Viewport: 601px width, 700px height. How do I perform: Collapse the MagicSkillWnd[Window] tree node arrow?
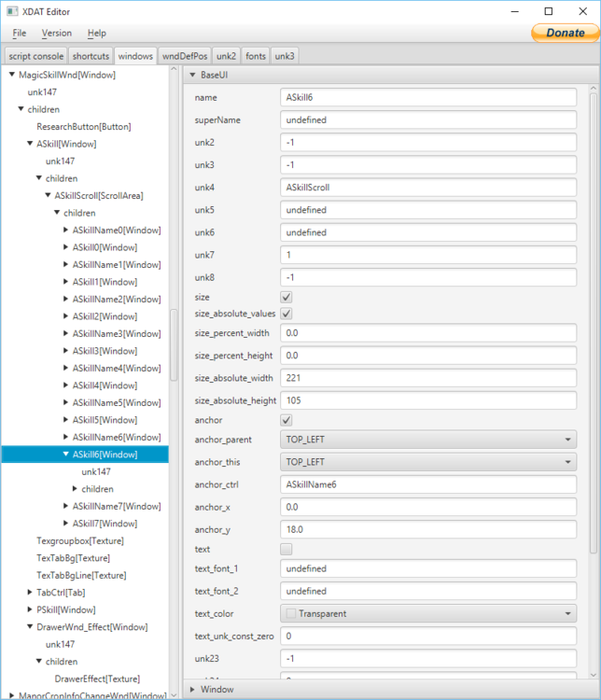(x=11, y=75)
